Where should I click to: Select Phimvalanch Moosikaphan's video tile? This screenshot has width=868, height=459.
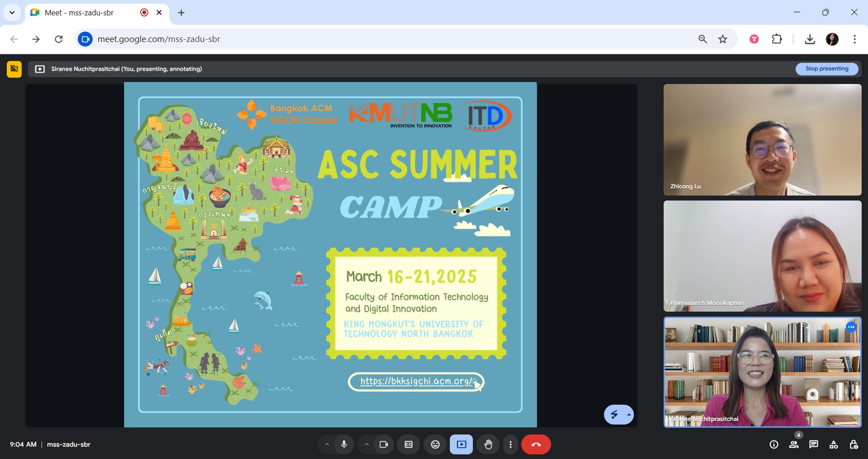tap(762, 256)
